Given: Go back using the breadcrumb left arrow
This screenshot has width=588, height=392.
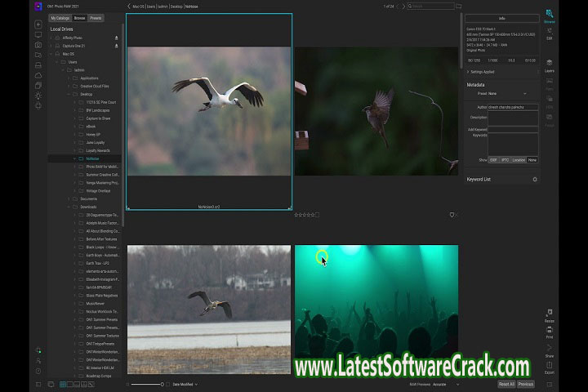Looking at the screenshot, I should point(129,7).
